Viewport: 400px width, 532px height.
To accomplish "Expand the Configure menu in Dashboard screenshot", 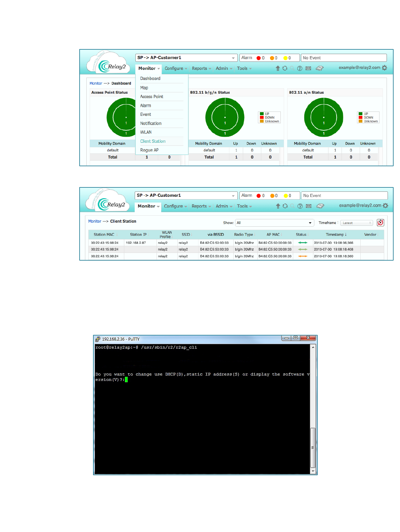I will (176, 68).
